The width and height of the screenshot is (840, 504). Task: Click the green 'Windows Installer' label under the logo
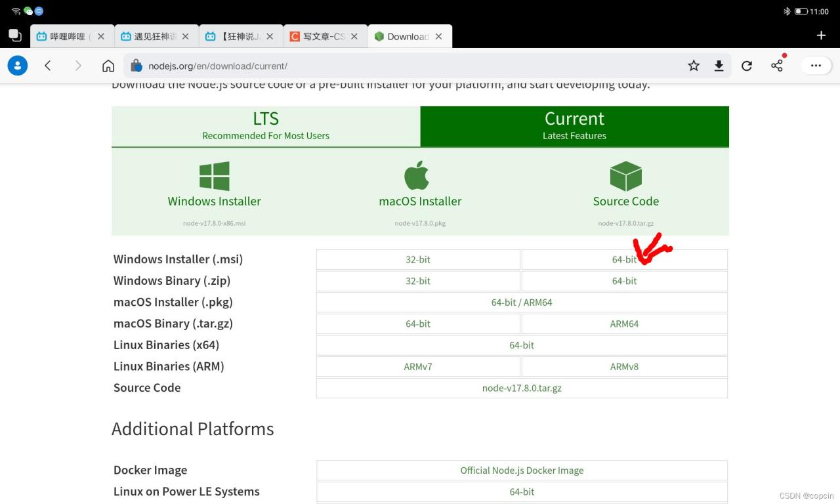[215, 201]
